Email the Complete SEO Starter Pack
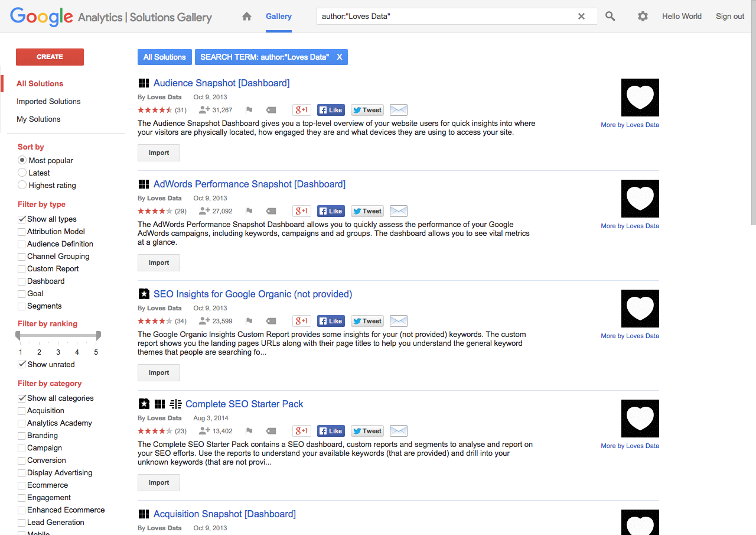This screenshot has width=756, height=535. [399, 431]
